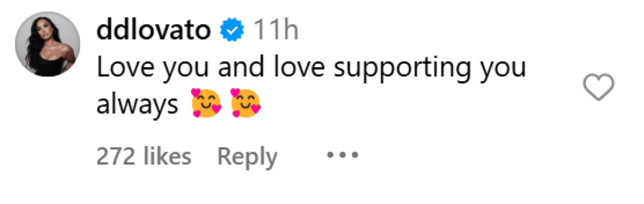Open the ddlovato username link
Screen dimensions: 644x204
[154, 30]
